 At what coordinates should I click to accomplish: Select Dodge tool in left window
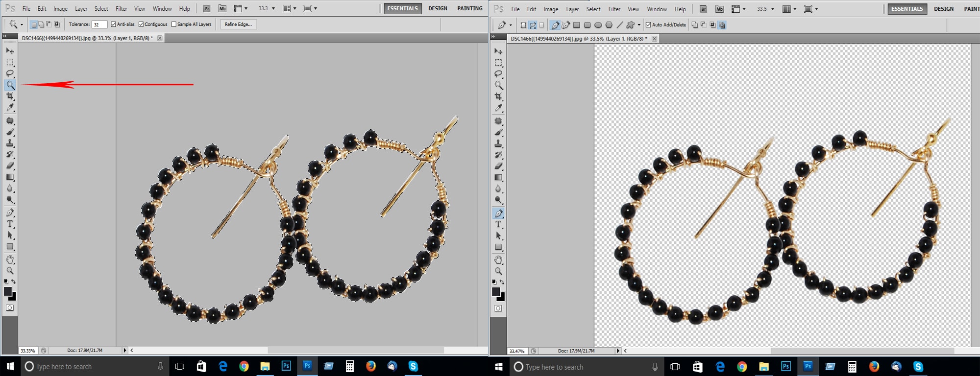click(x=10, y=199)
